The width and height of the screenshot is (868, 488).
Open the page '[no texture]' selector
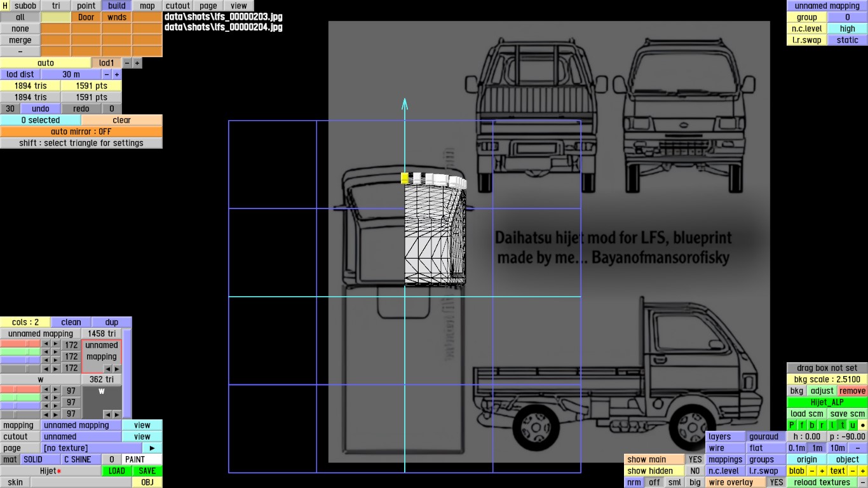pyautogui.click(x=92, y=448)
